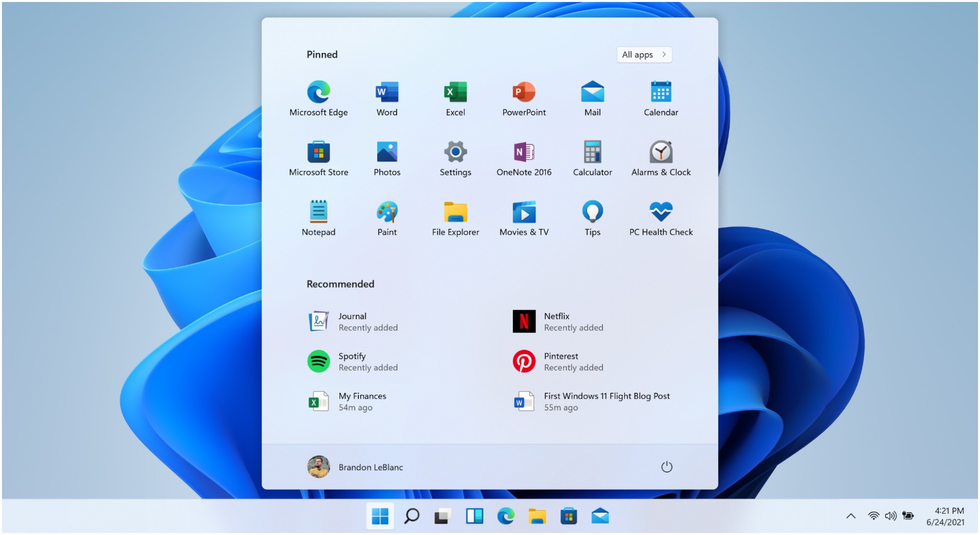Open recommended Spotify app
The width and height of the screenshot is (980, 535).
pos(352,362)
